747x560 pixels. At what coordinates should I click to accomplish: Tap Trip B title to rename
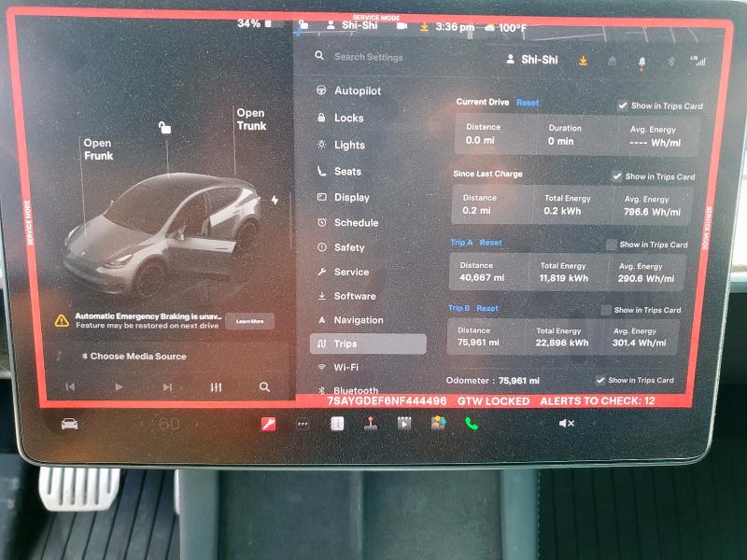tap(458, 308)
